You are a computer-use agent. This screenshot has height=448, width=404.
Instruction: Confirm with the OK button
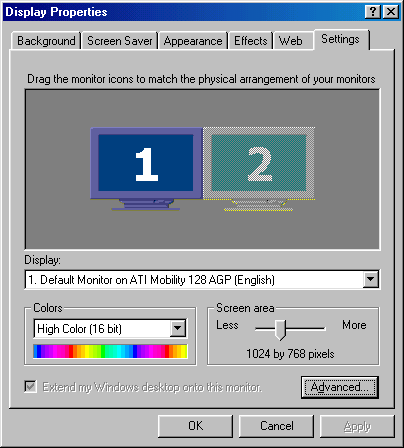click(x=195, y=426)
